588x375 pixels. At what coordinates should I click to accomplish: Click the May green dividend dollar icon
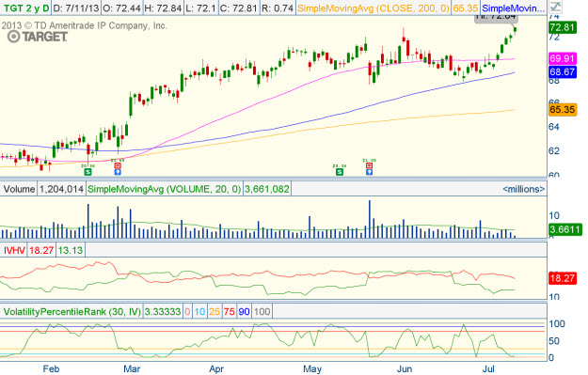[x=340, y=172]
